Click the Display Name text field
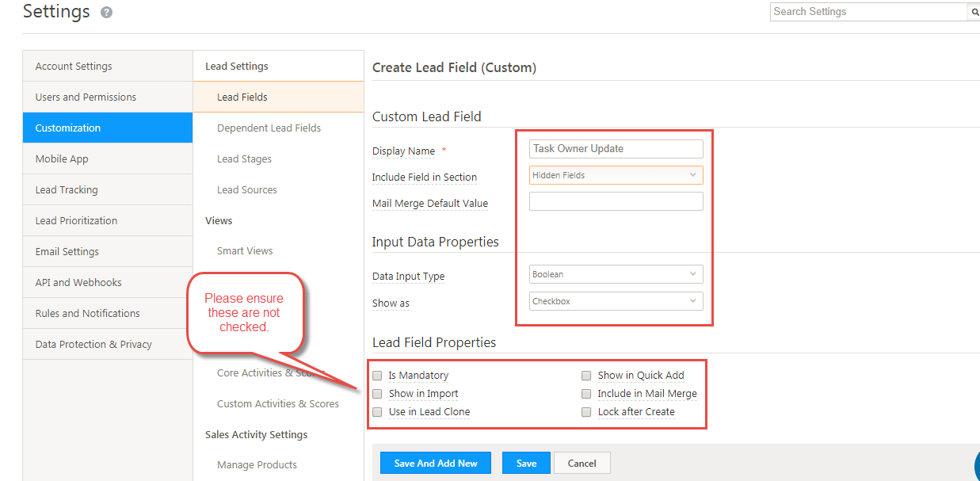 pos(616,149)
